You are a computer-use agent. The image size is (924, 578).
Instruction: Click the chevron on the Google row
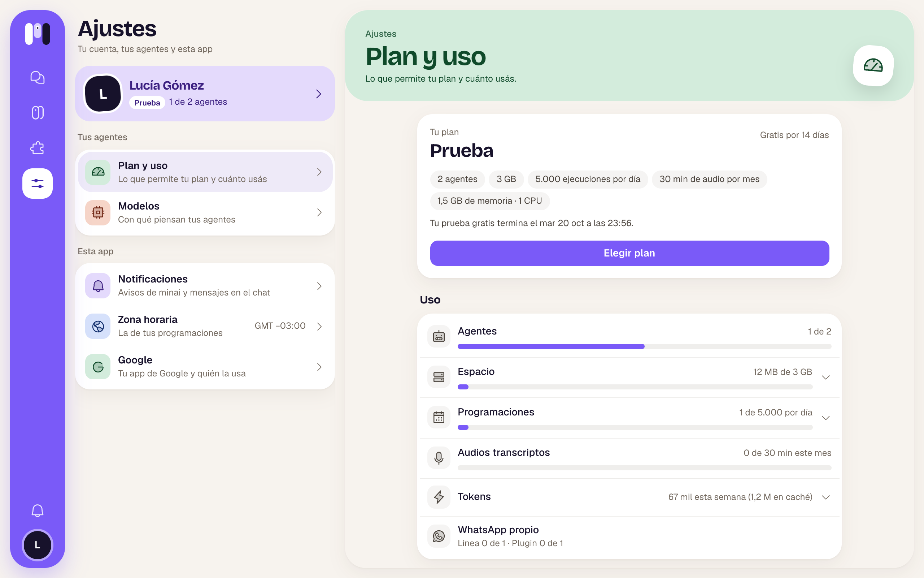tap(319, 367)
